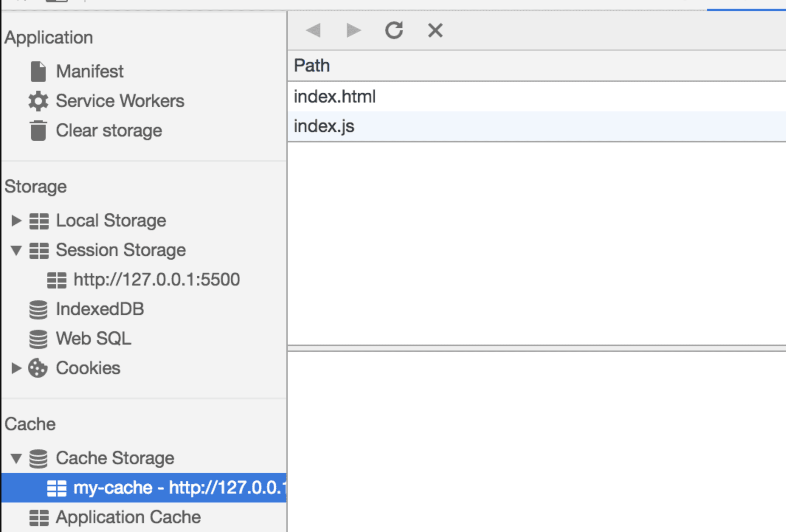Open Application Cache in sidebar

tap(128, 517)
